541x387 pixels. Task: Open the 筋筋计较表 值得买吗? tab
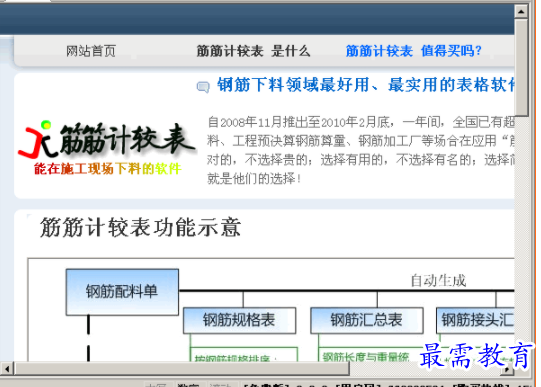413,51
